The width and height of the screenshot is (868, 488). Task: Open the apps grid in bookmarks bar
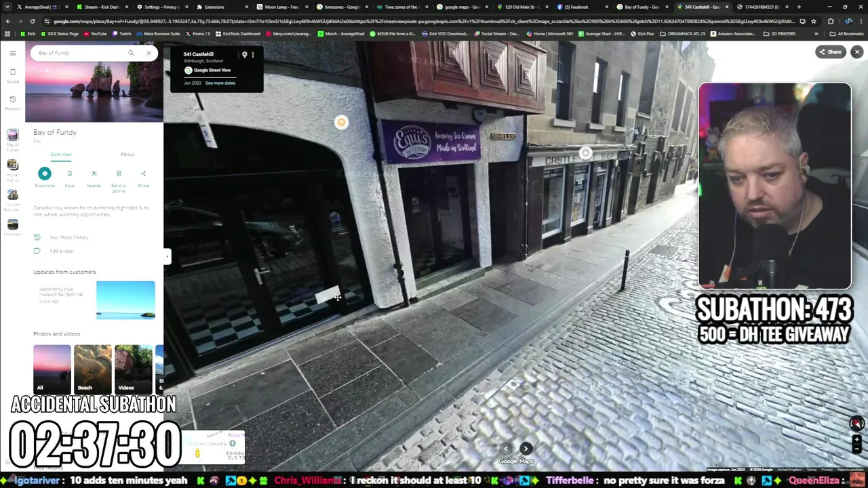pyautogui.click(x=7, y=33)
